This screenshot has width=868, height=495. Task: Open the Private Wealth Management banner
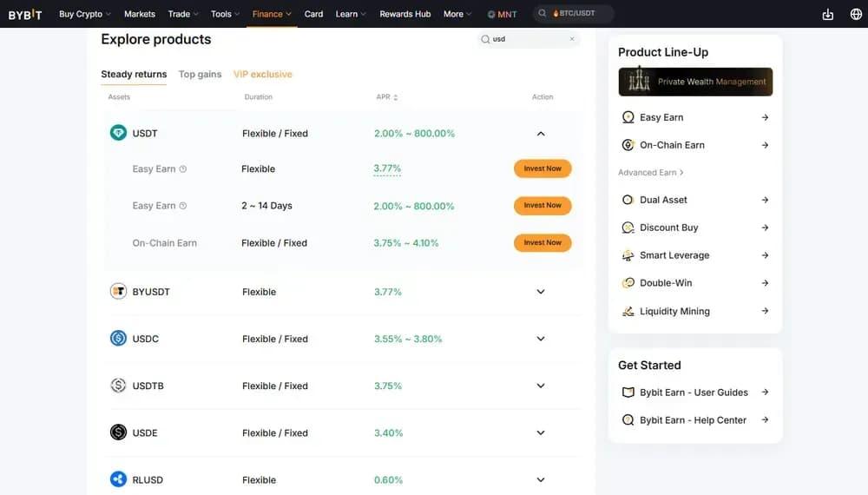tap(695, 82)
